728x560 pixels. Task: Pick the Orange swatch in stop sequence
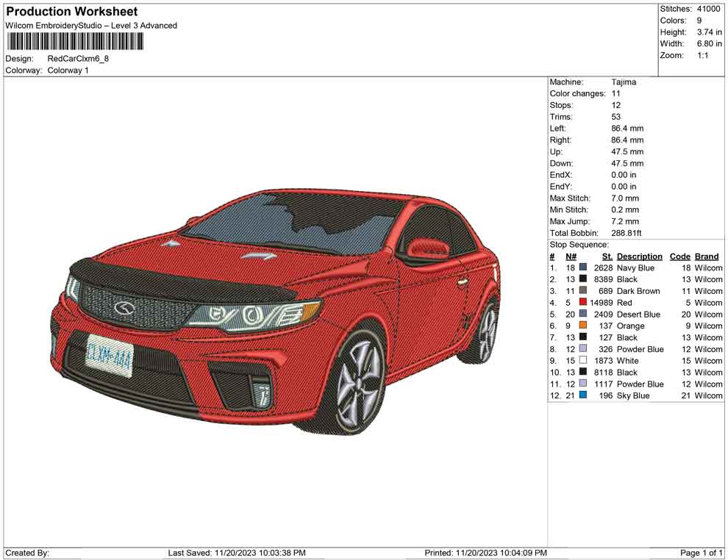[x=583, y=326]
